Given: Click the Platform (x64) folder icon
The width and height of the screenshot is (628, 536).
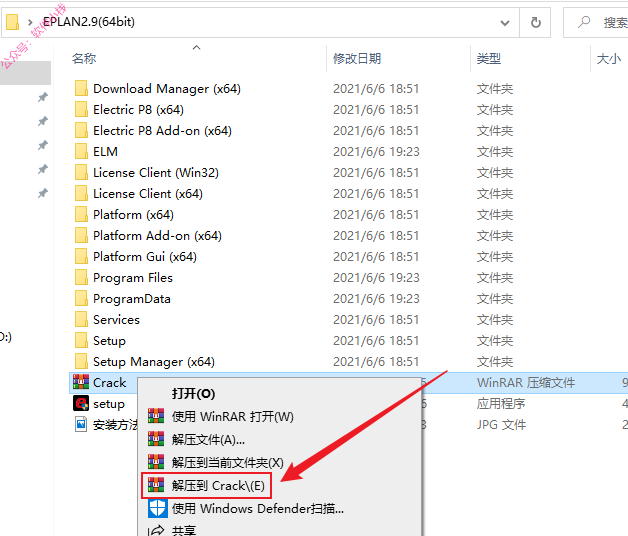Looking at the screenshot, I should (x=81, y=215).
